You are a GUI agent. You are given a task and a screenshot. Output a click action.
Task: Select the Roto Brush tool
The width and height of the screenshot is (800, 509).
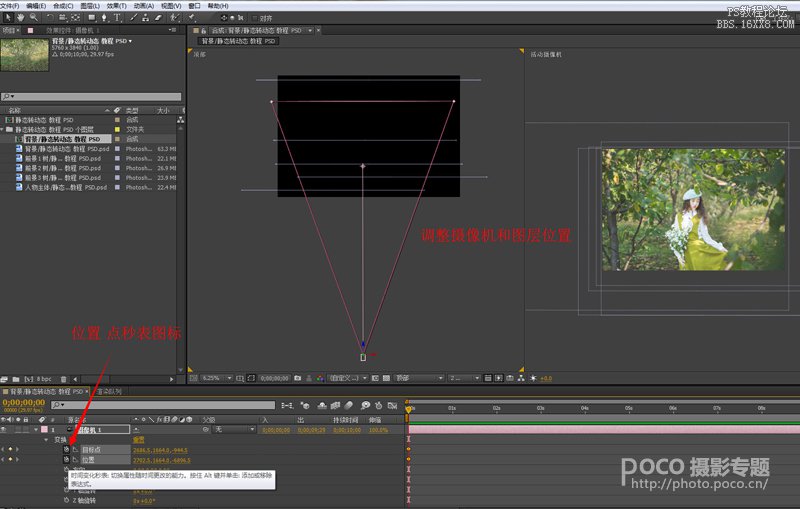175,17
